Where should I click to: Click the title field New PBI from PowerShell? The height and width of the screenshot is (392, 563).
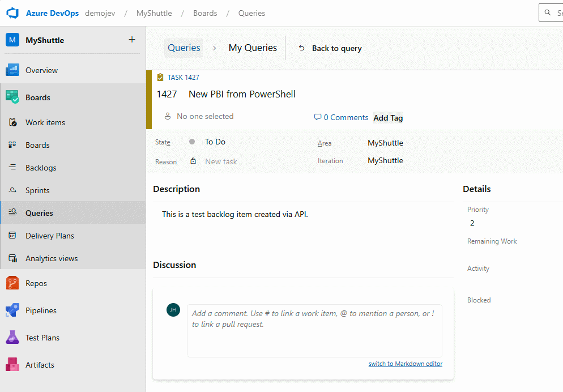[x=242, y=94]
